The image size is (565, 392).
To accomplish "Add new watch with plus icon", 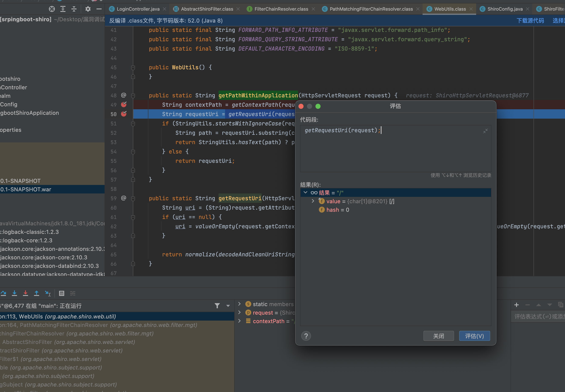I will (x=516, y=305).
